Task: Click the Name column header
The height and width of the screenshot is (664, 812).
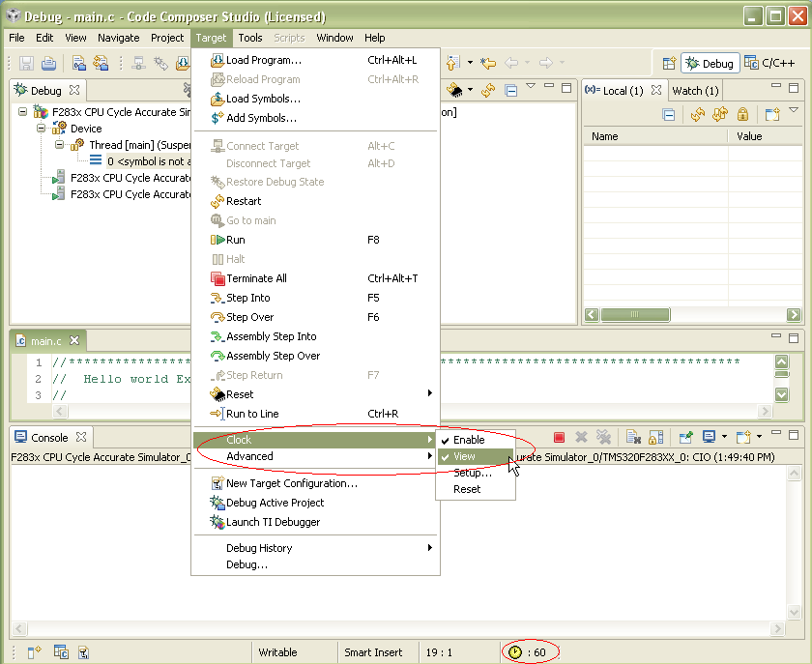Action: point(654,136)
